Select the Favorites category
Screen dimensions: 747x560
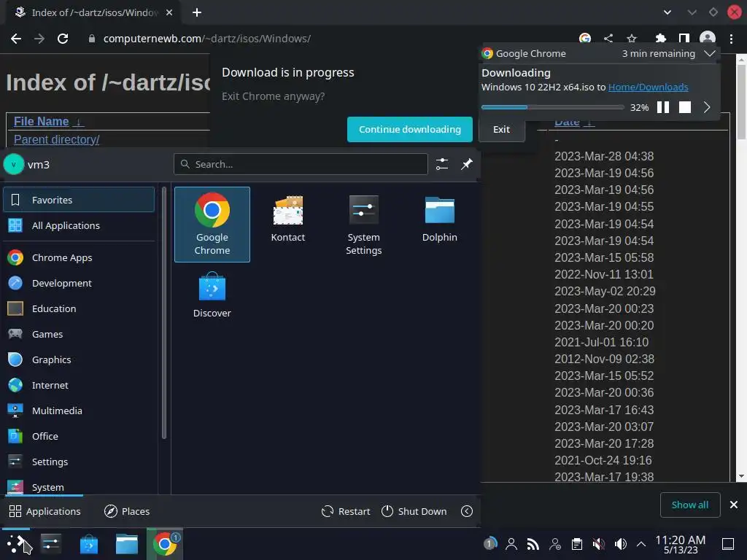tap(79, 200)
